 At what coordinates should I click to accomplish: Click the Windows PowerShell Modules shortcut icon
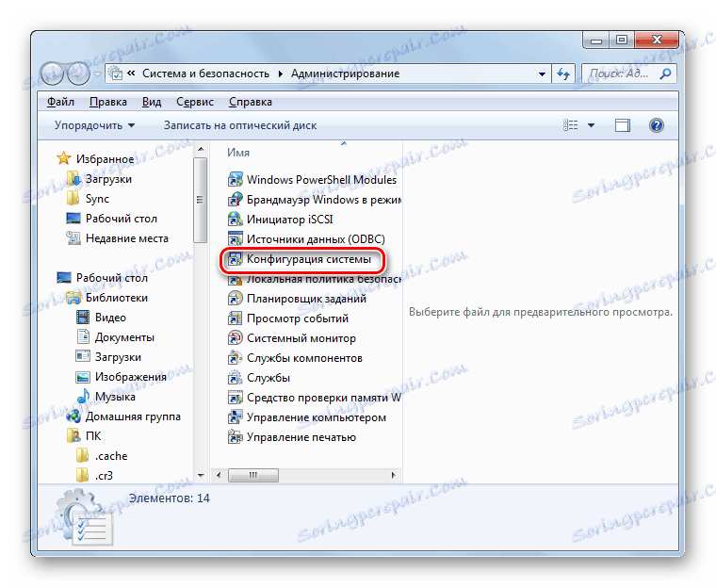[235, 180]
